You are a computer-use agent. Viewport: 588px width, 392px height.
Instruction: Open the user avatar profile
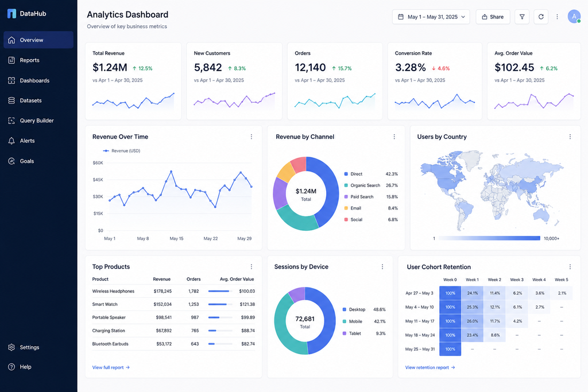(574, 17)
